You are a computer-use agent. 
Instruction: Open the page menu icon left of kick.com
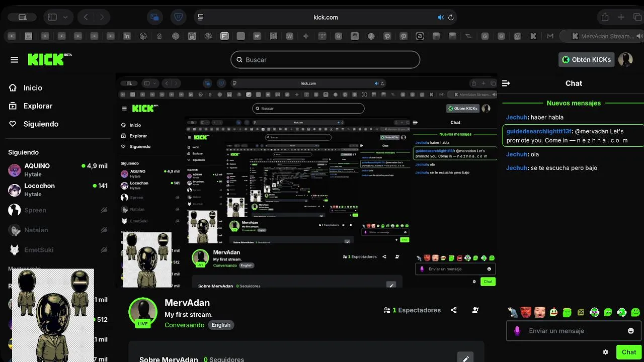(200, 17)
